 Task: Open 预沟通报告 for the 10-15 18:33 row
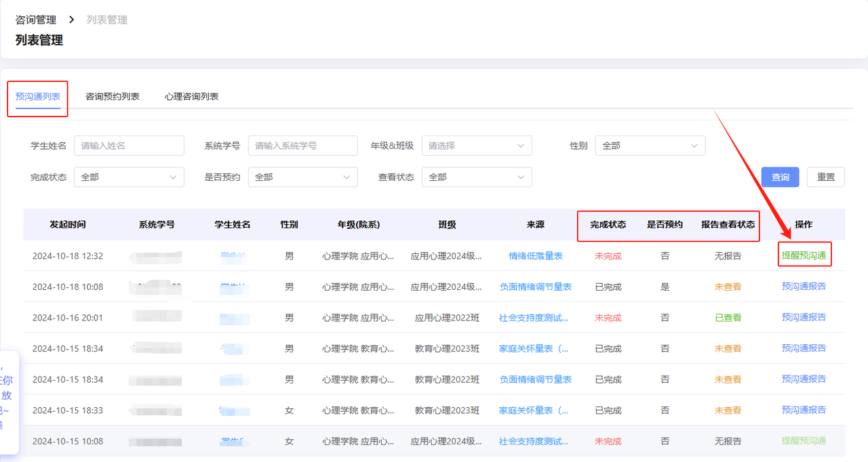click(804, 410)
